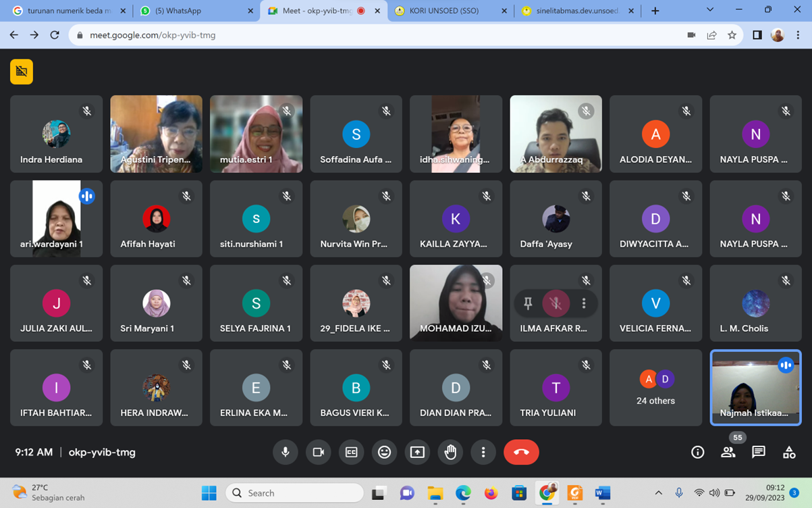The image size is (812, 508).
Task: Open meeting details info icon
Action: coord(697,452)
